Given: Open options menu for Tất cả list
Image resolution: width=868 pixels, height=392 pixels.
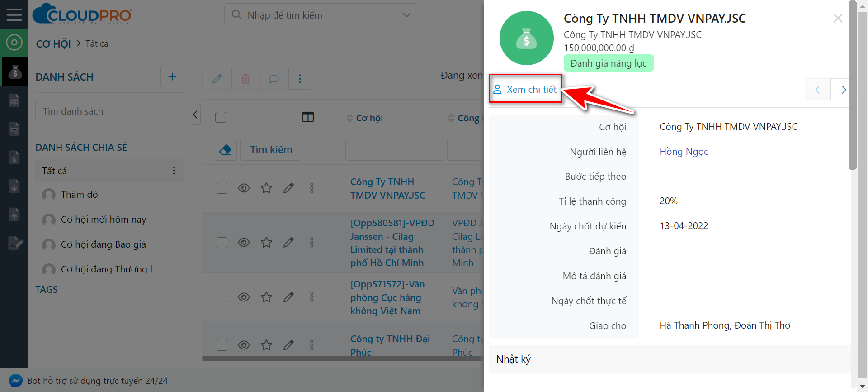Looking at the screenshot, I should tap(174, 171).
